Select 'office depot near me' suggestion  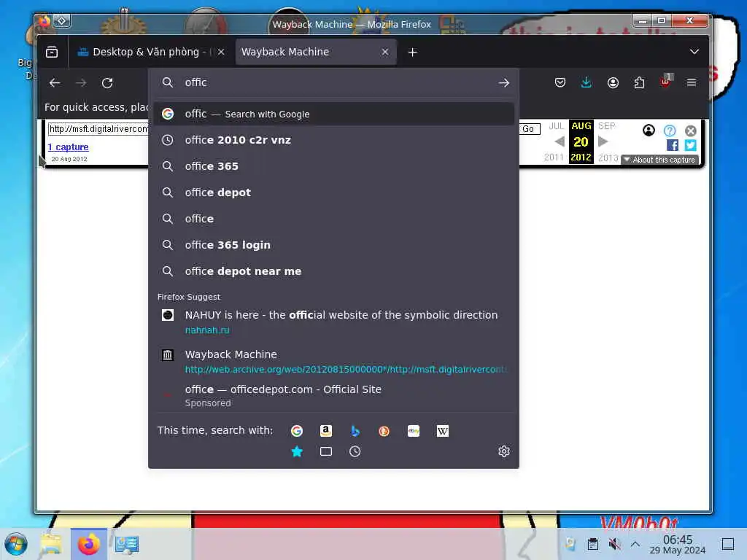pyautogui.click(x=333, y=271)
